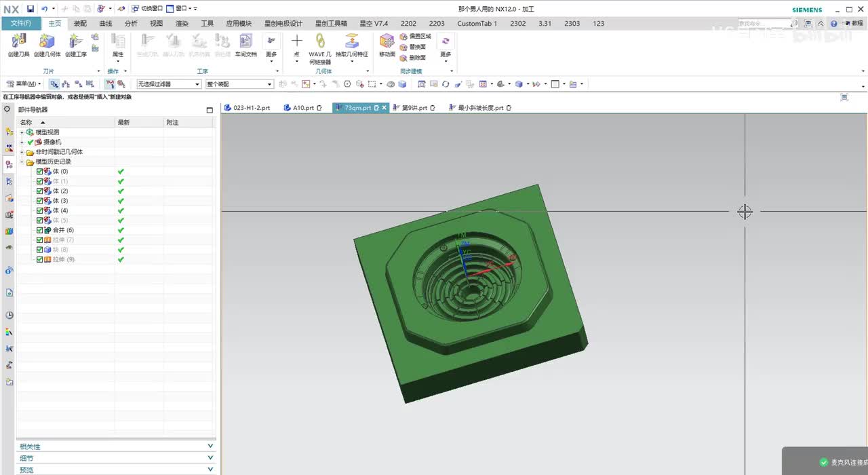This screenshot has width=868, height=475.
Task: Toggle checkbox for 拉伸 (7)
Action: 40,240
